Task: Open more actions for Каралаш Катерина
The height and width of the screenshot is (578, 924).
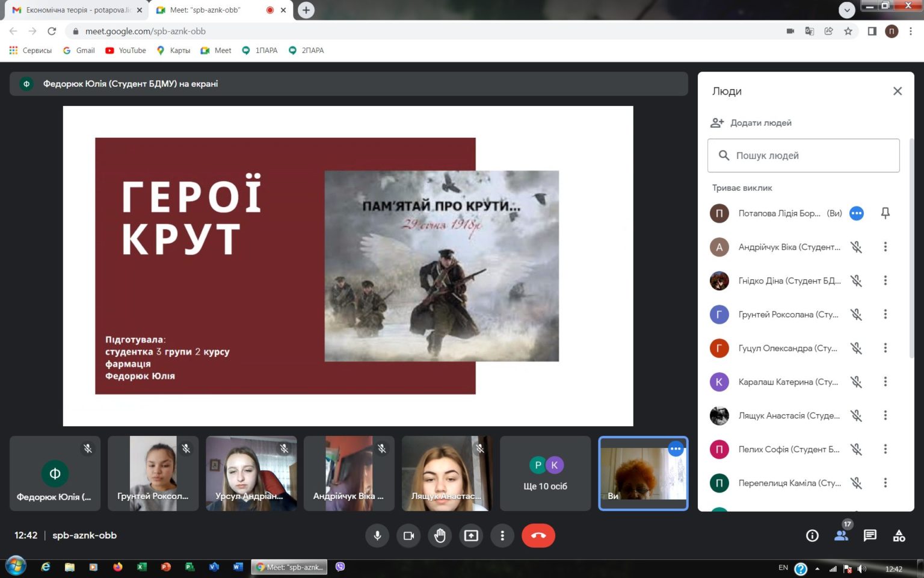Action: 885,382
